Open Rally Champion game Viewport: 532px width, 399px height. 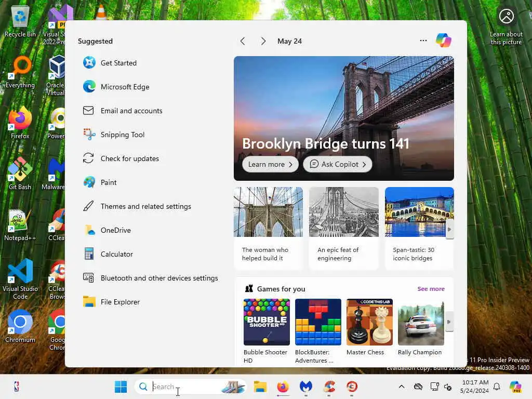421,327
